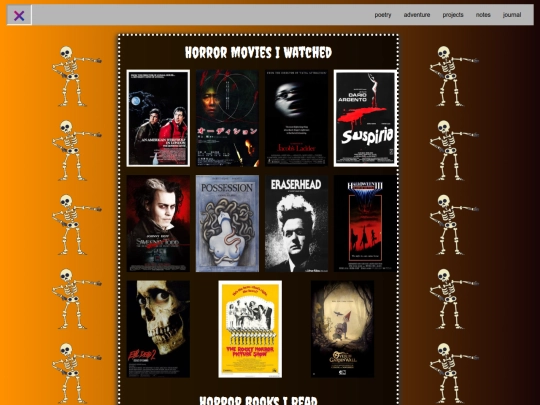Select the Rocky Horror Picture Show poster

coord(250,329)
